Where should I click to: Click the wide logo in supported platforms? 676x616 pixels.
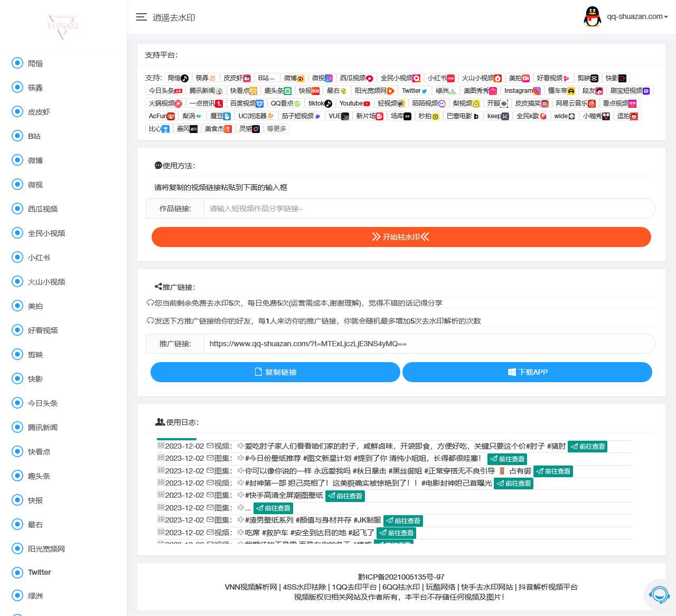click(571, 116)
